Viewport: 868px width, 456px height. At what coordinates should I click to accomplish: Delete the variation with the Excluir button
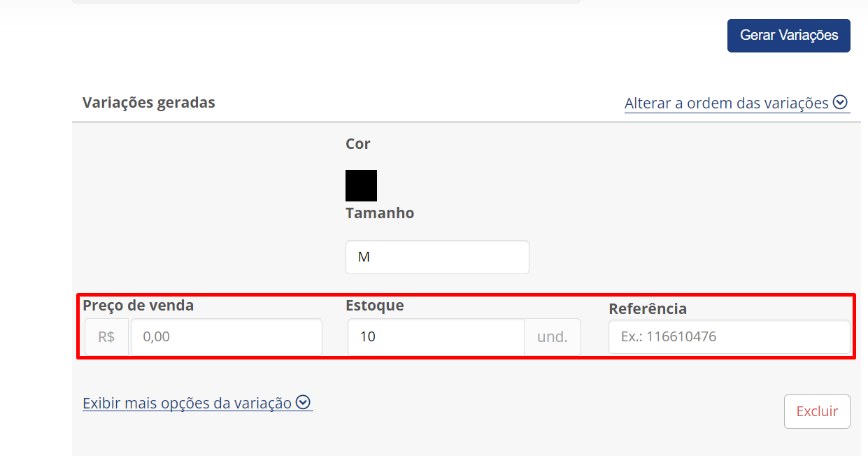tap(817, 411)
